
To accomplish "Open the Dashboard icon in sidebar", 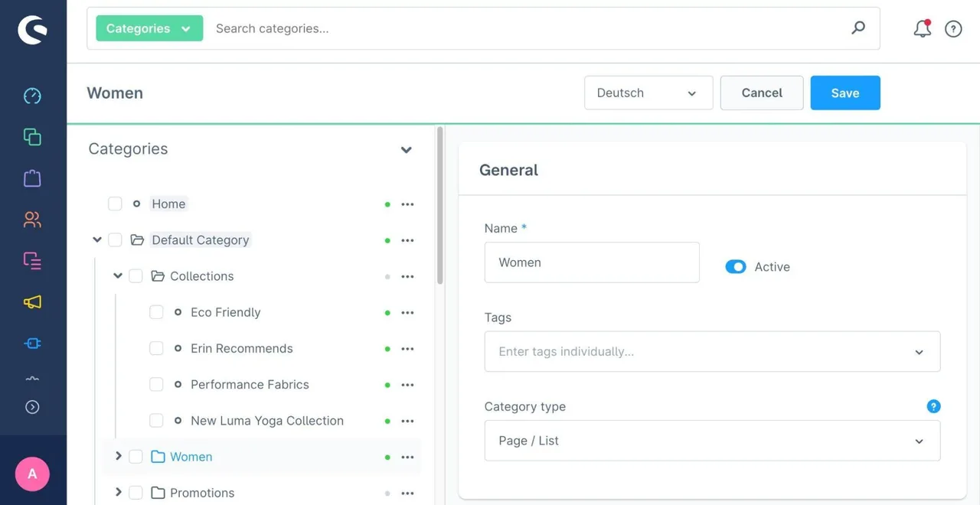I will click(x=32, y=96).
